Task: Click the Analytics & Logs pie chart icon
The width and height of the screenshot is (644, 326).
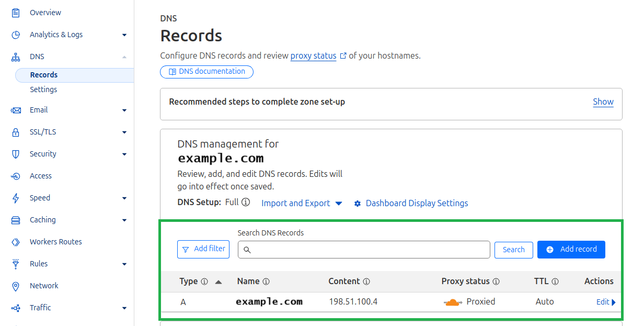Action: [x=16, y=35]
